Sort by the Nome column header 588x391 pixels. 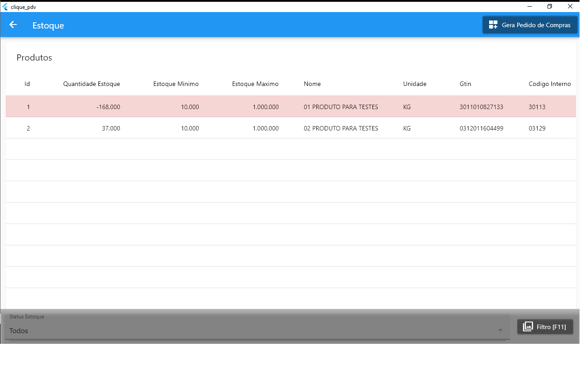[x=312, y=84]
